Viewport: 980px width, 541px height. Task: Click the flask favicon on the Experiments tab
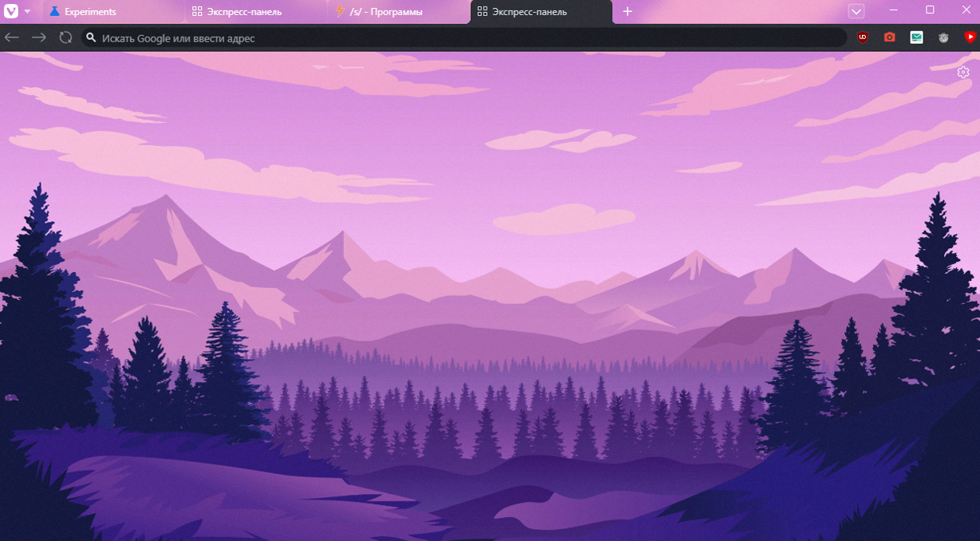click(53, 12)
